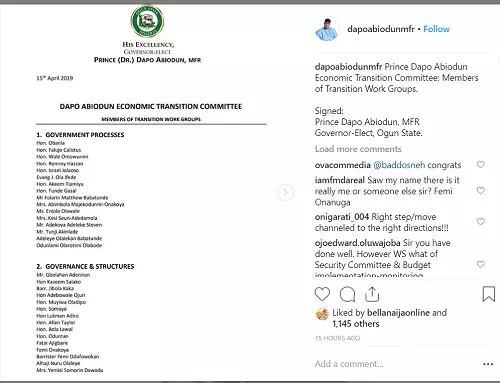Click bellanaijaonline liker avatar thumbnail
Screen dimensions: 500x383
coord(322,314)
